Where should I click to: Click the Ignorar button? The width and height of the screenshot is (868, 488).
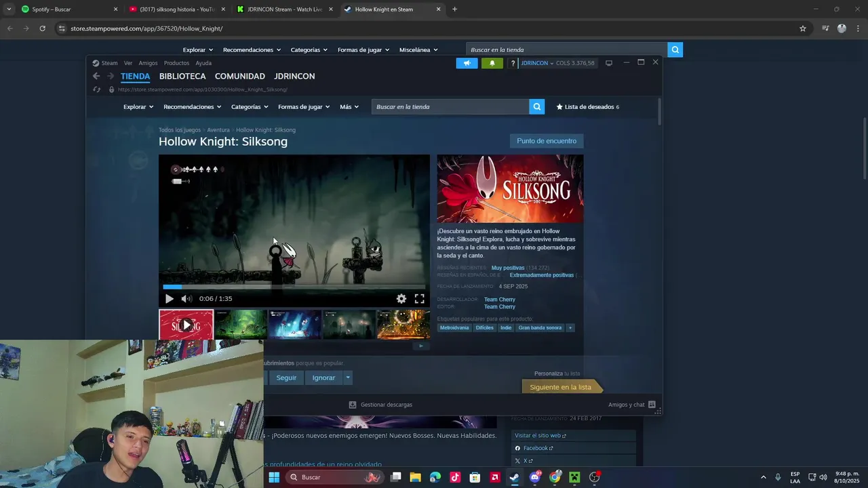click(x=323, y=378)
